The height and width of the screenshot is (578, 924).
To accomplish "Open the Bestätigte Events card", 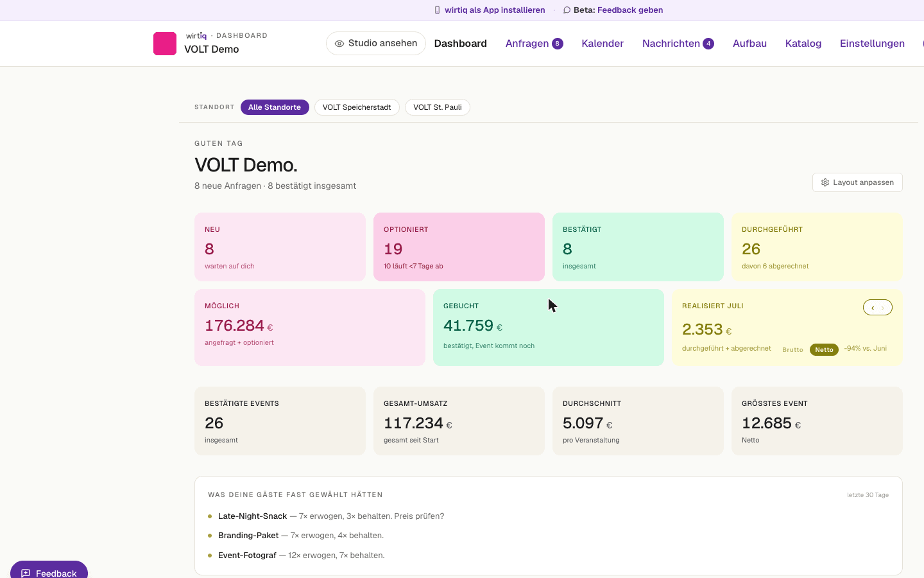I will [x=280, y=421].
